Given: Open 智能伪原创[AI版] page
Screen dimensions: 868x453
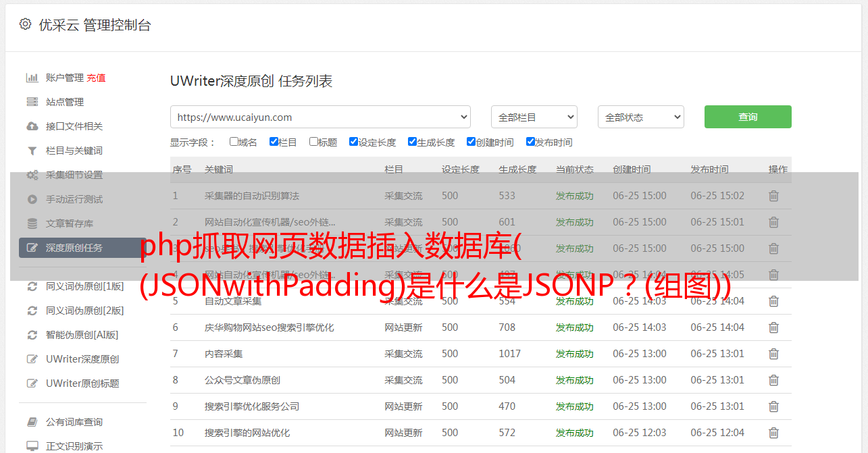Looking at the screenshot, I should pyautogui.click(x=82, y=335).
